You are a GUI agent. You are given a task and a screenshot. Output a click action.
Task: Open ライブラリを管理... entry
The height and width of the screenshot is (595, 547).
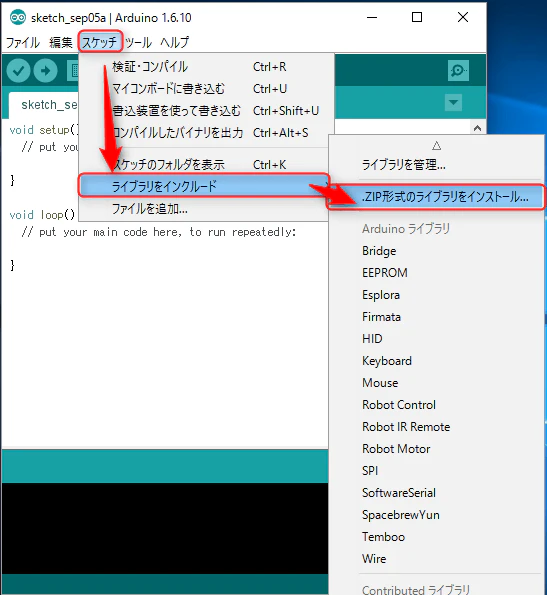(x=436, y=165)
